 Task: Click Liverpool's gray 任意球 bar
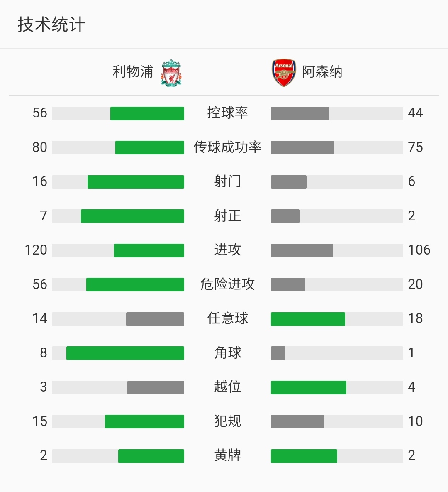click(x=155, y=319)
